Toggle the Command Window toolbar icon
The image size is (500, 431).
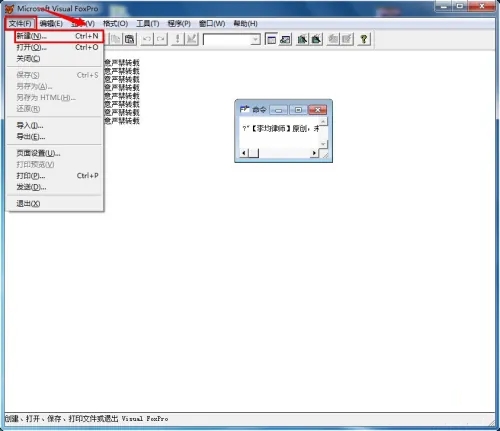tap(271, 39)
